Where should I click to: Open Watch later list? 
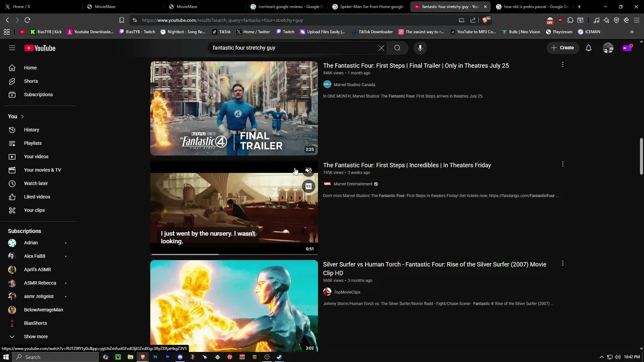pos(36,184)
